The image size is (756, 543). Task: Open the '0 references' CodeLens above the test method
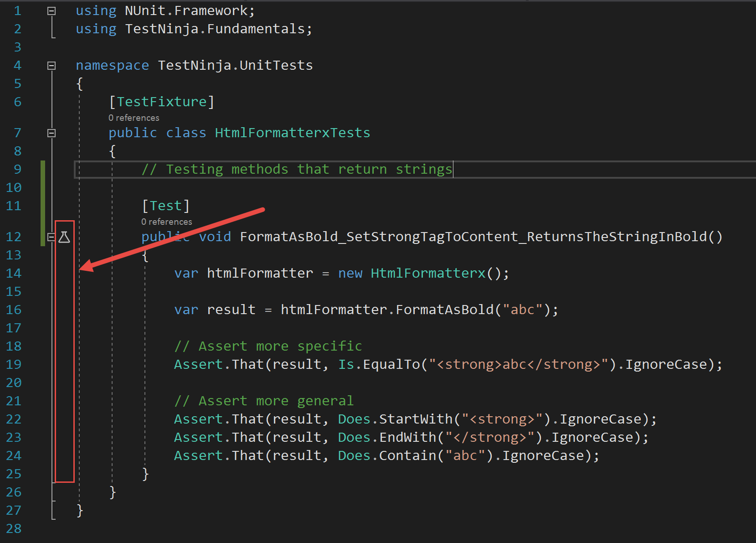[x=167, y=222]
